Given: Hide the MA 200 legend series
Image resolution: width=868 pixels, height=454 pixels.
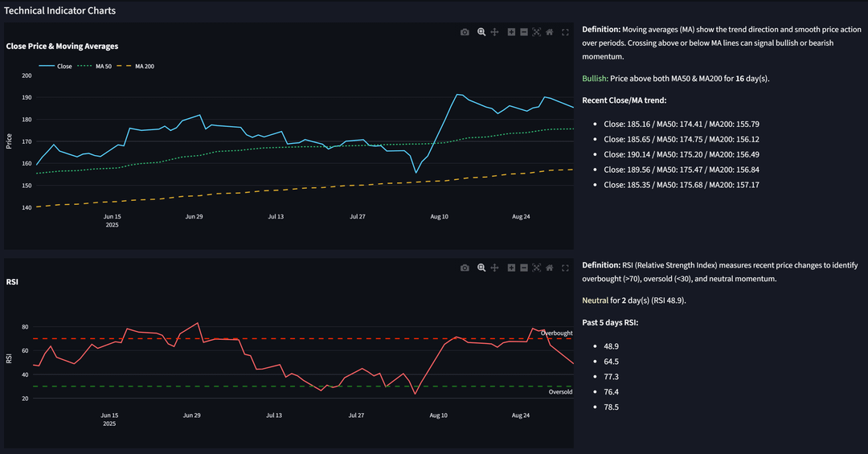Looking at the screenshot, I should point(136,67).
